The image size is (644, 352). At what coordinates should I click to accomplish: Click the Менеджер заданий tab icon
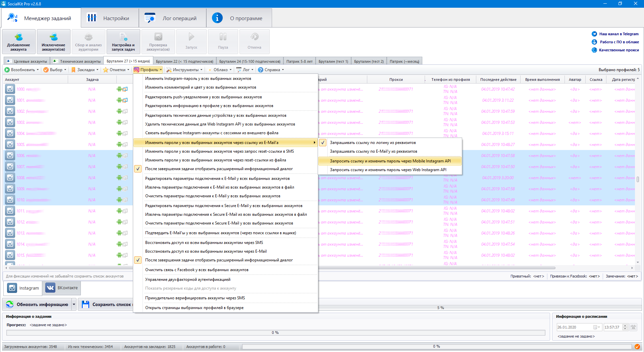tap(12, 18)
